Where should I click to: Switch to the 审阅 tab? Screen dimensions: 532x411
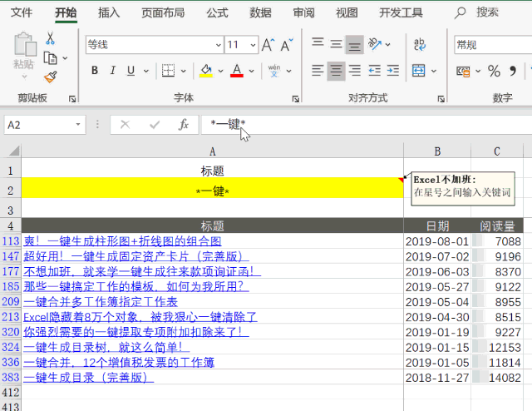pos(303,12)
